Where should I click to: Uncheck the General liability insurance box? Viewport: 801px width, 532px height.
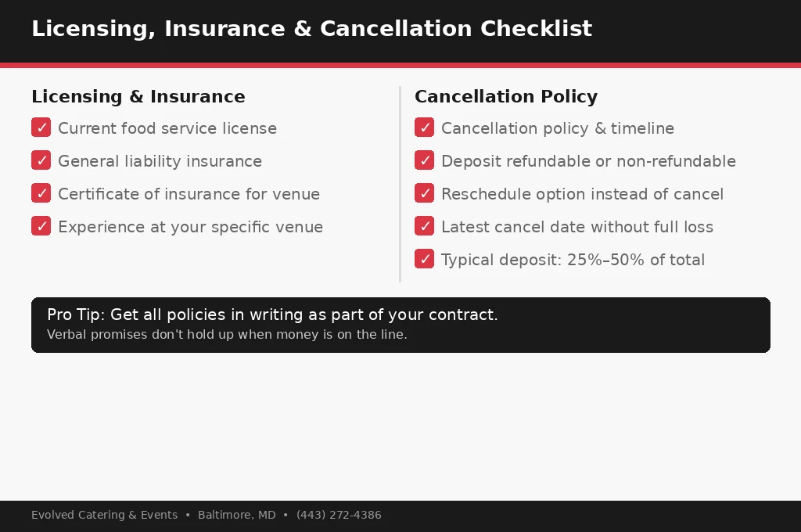[41, 160]
